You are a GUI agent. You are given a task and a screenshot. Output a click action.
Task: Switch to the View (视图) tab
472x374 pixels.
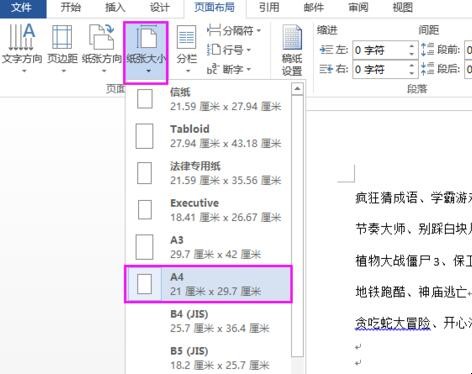point(403,8)
